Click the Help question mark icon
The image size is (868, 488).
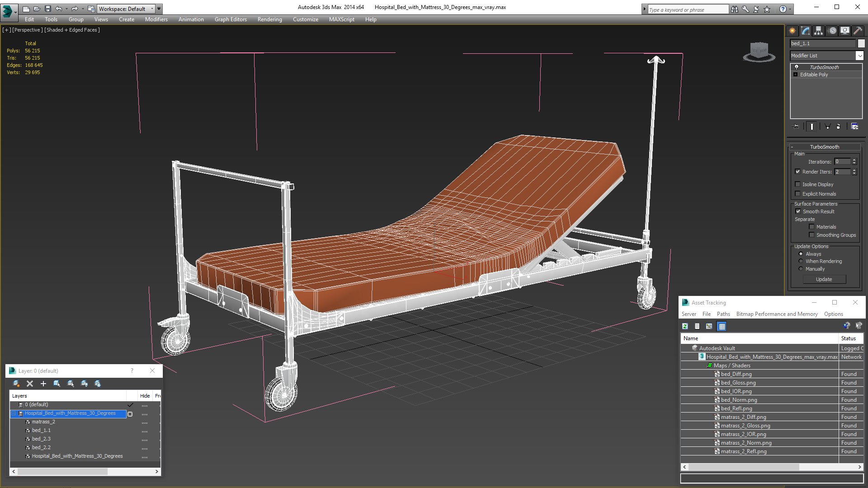pyautogui.click(x=783, y=9)
